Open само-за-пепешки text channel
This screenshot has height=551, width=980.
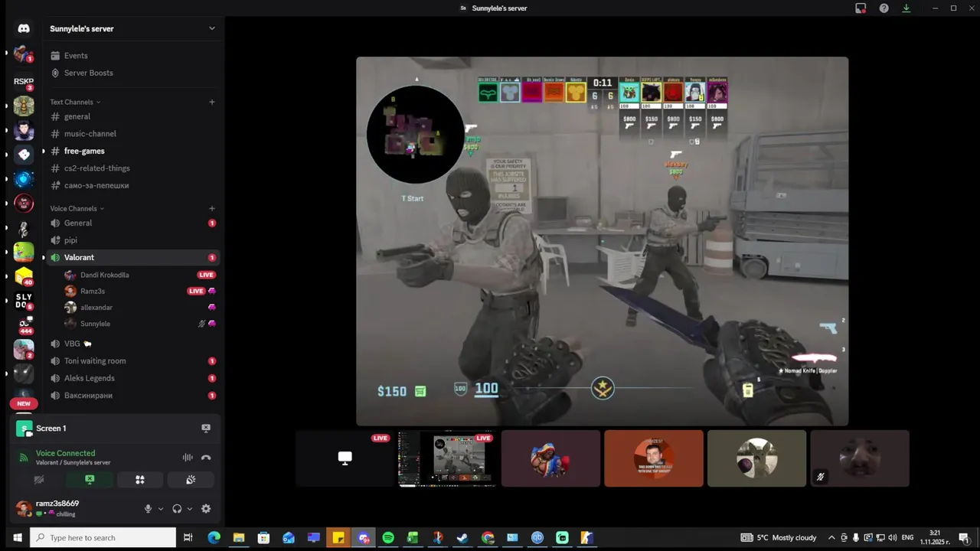133,185
